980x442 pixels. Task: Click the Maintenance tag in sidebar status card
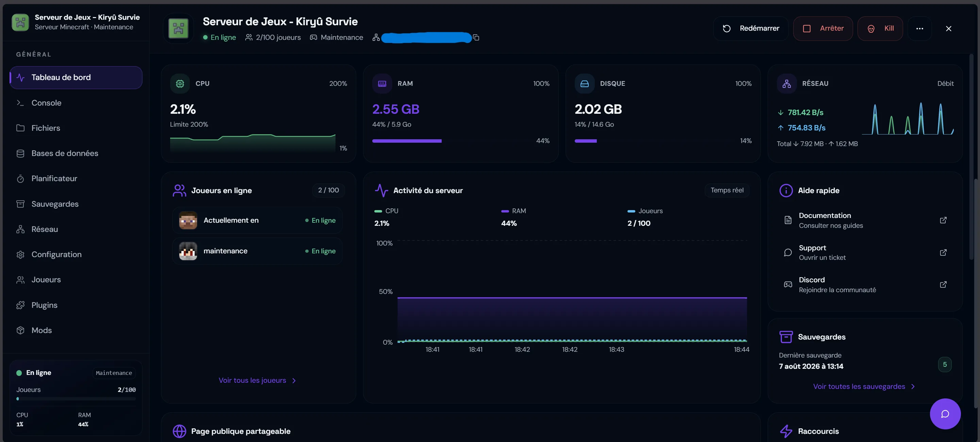click(x=114, y=373)
